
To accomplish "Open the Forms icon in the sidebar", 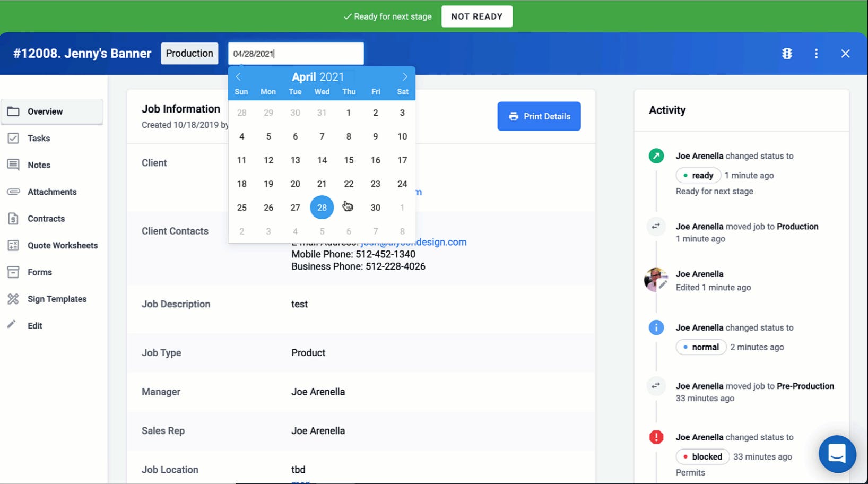I will (x=14, y=272).
